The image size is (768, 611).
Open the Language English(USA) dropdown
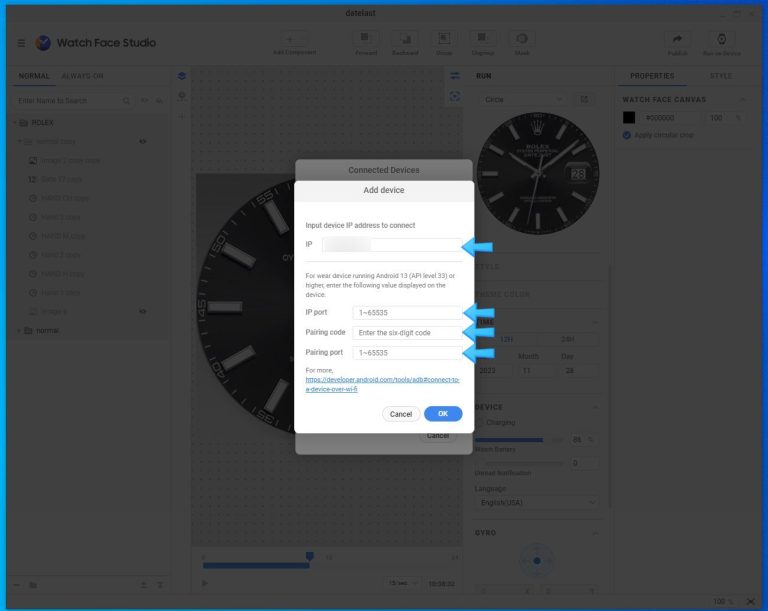(x=536, y=502)
